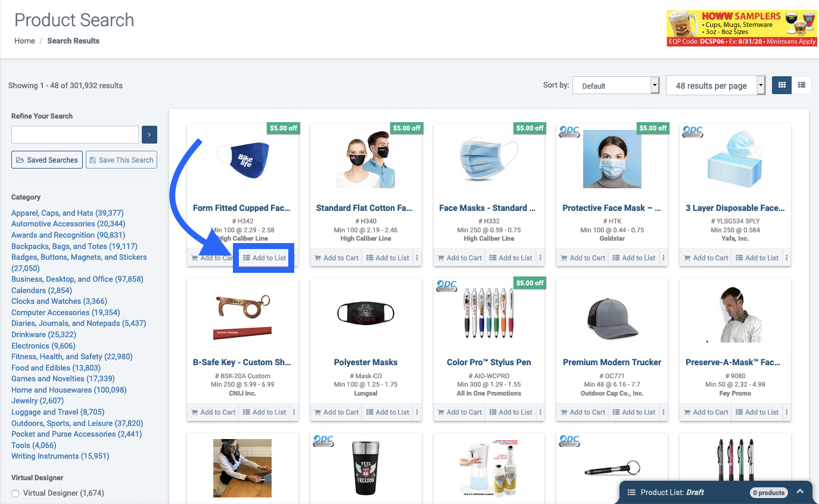Viewport: 819px width, 504px height.
Task: Filter by Food and Edibles category
Action: point(56,368)
